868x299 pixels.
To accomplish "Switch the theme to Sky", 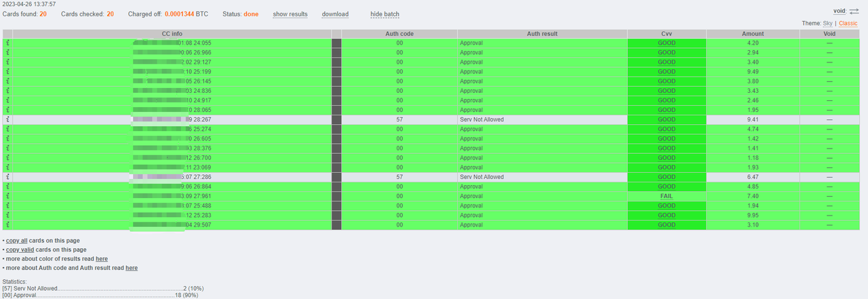I will pos(827,24).
